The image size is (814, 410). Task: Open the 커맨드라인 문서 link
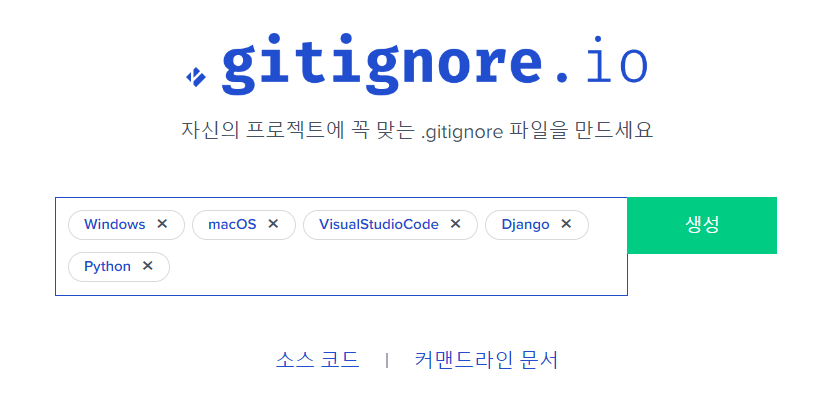click(x=486, y=360)
